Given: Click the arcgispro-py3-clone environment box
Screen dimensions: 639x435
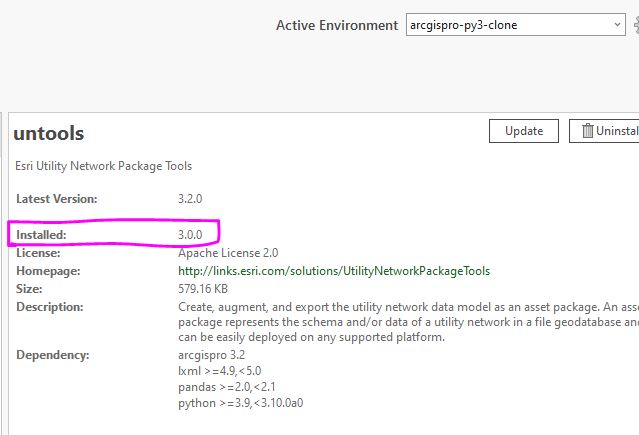Looking at the screenshot, I should (506, 25).
